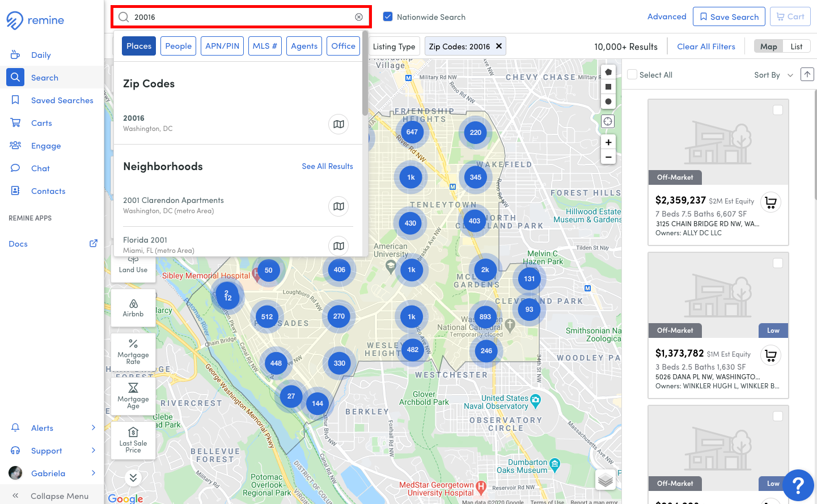Select the APN/PIN tab
Viewport: 817px width, 504px height.
222,46
